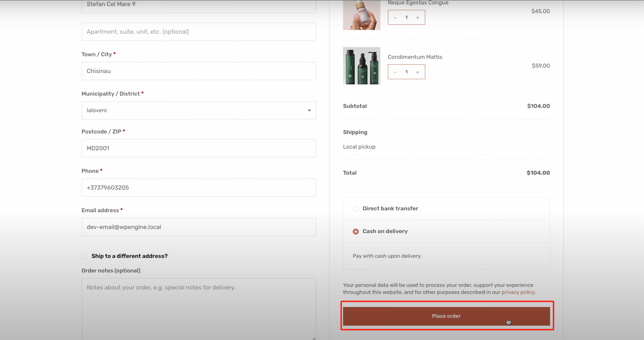
Task: Select Cash on delivery radio button
Action: (x=355, y=231)
